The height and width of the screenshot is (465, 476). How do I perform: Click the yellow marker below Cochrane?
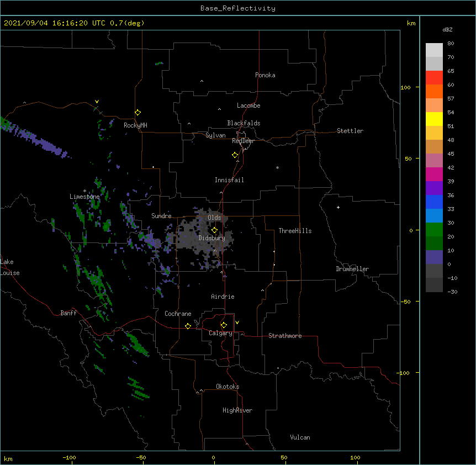point(188,326)
